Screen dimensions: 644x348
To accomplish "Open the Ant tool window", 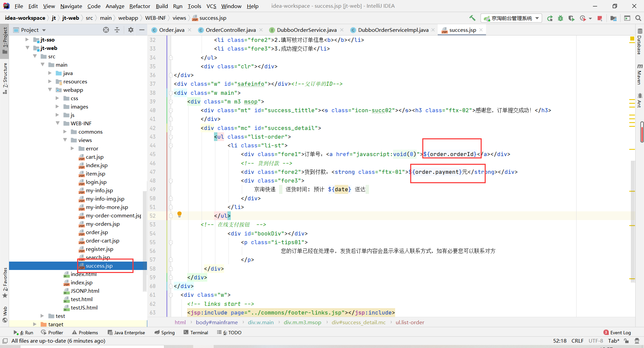I will pyautogui.click(x=640, y=100).
